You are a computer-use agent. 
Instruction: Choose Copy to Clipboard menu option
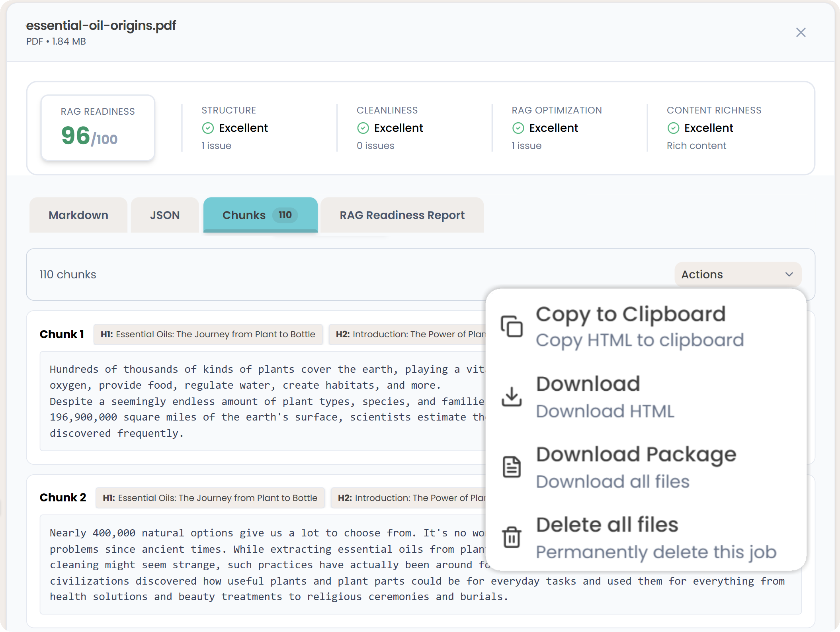631,315
